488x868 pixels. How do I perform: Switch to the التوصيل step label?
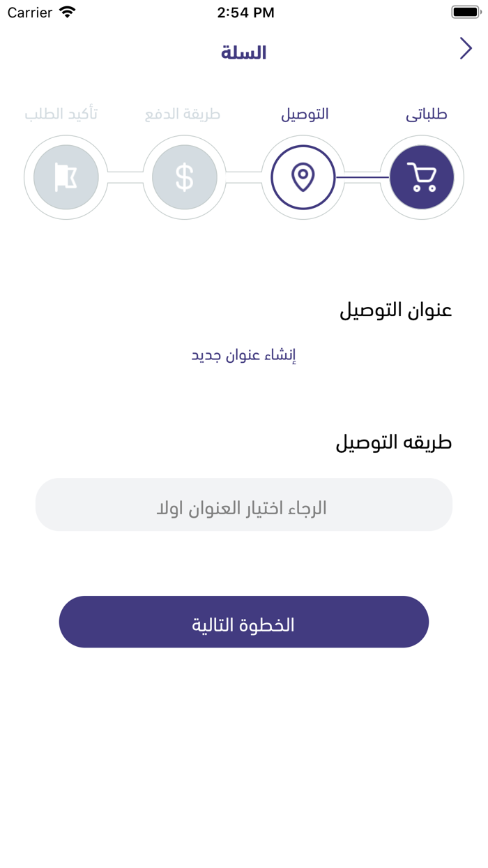tap(305, 114)
